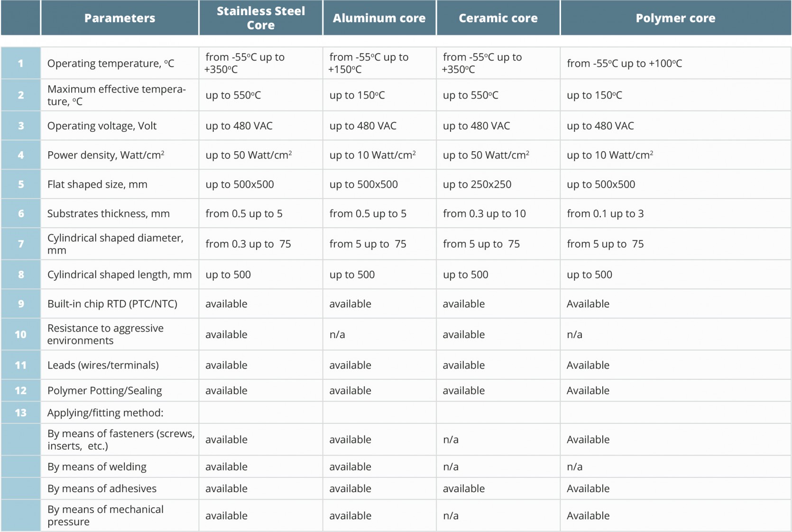
Task: Select the Polymer core column header
Action: 675,18
